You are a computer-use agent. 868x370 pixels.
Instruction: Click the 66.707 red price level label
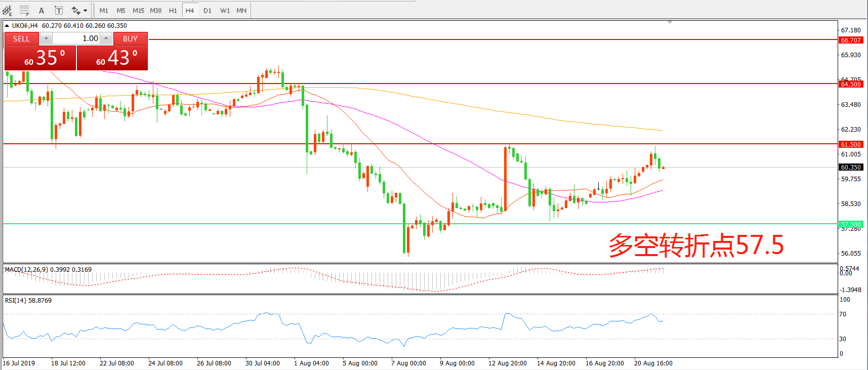click(x=851, y=40)
